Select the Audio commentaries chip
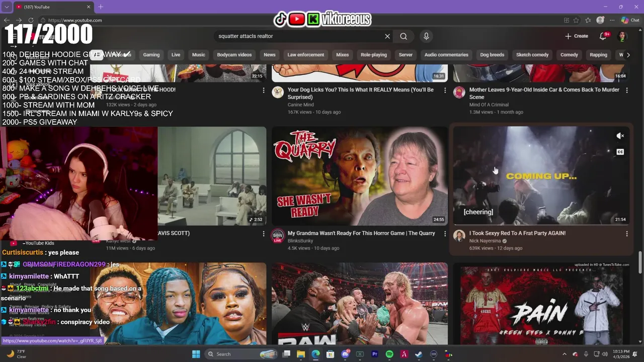Screen dimensions: 644x362 point(446,55)
